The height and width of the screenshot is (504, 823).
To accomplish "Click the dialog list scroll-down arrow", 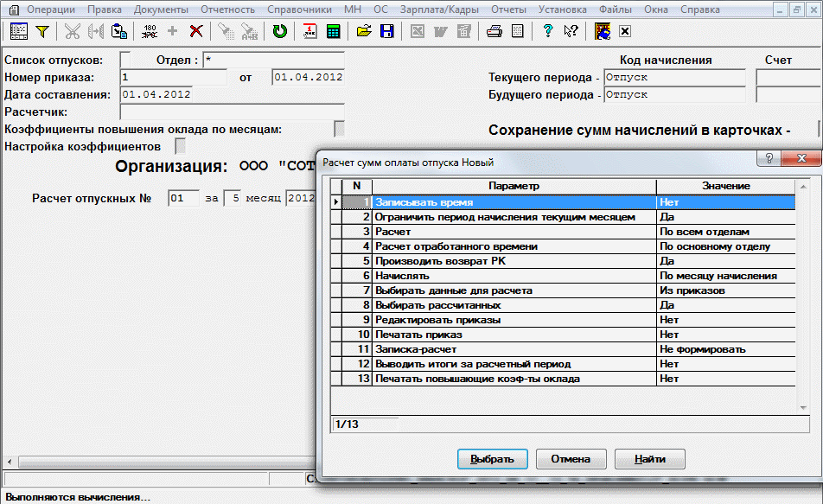I will coord(802,407).
